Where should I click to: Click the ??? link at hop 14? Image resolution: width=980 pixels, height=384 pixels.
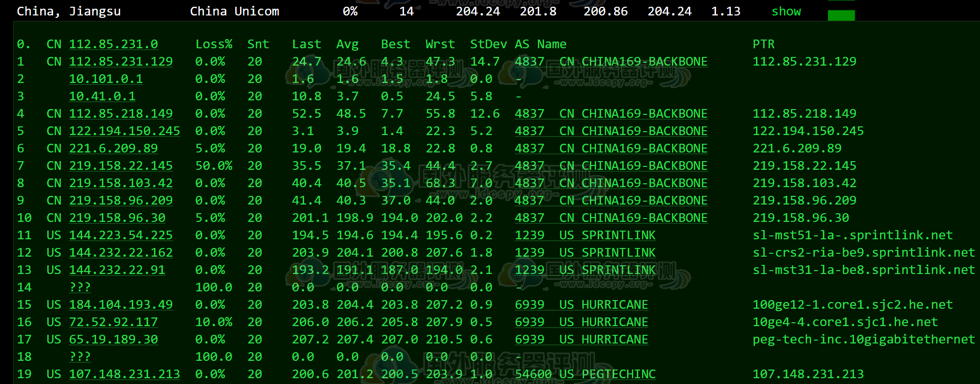click(80, 287)
